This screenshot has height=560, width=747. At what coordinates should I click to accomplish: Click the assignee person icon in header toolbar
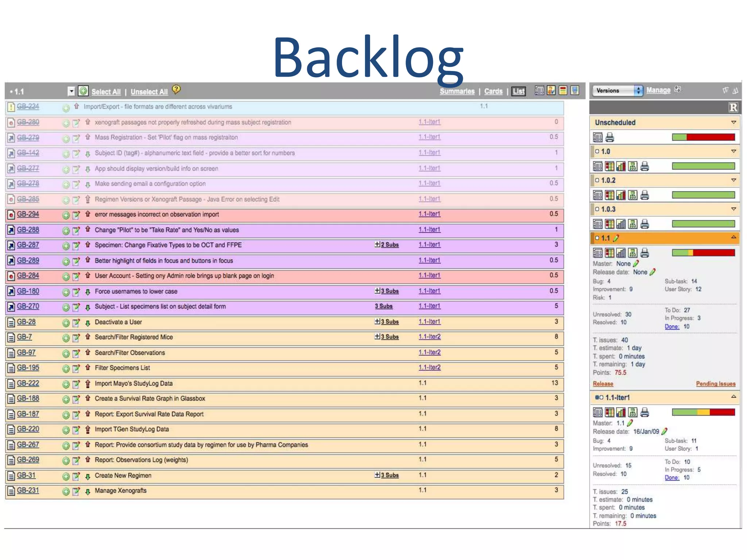tap(551, 90)
